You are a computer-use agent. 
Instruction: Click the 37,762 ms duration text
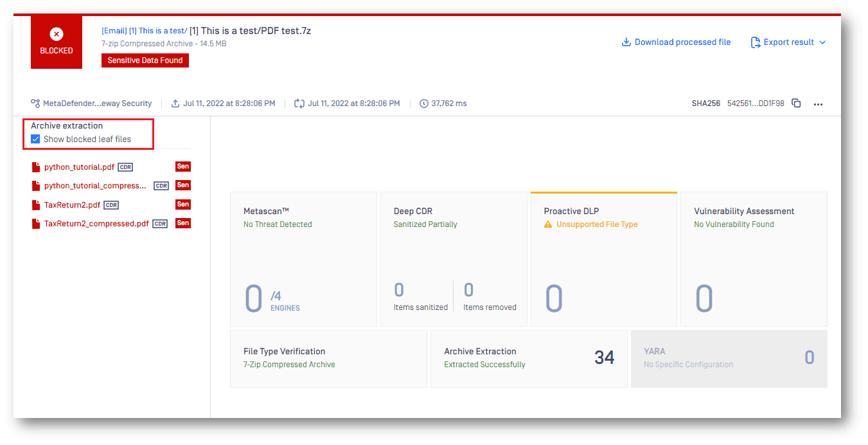tap(449, 104)
